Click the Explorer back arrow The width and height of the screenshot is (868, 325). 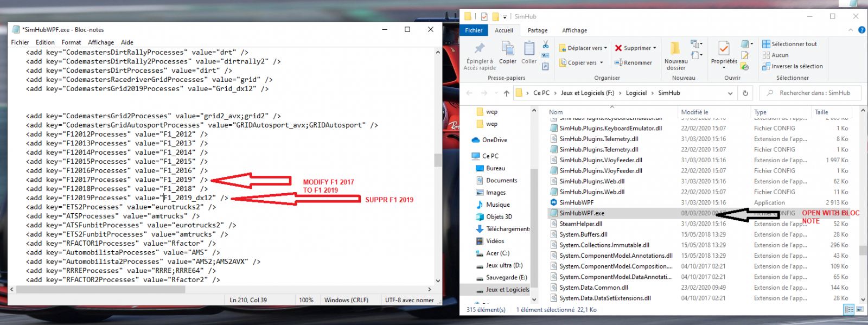(x=470, y=93)
